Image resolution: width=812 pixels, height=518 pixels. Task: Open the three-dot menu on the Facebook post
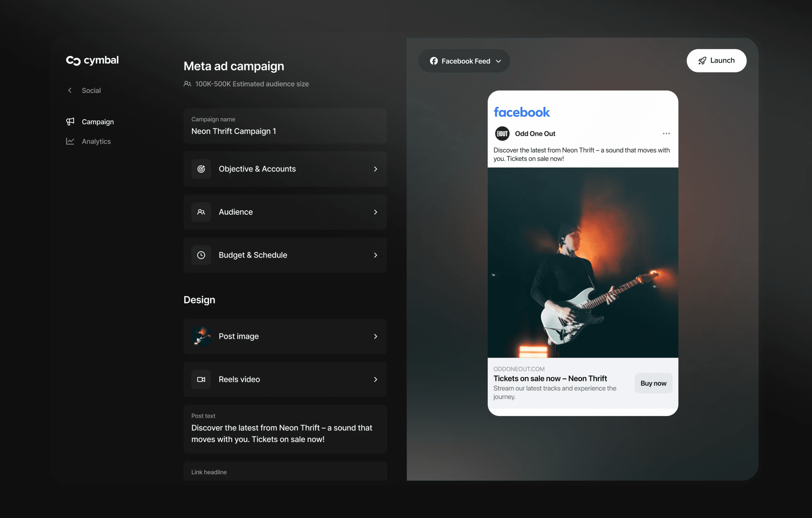coord(666,134)
